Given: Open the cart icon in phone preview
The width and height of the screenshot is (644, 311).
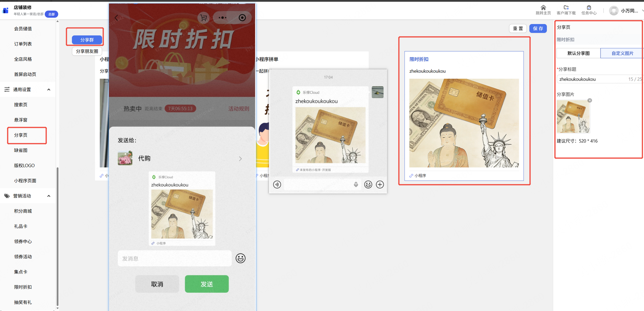Looking at the screenshot, I should pyautogui.click(x=204, y=18).
